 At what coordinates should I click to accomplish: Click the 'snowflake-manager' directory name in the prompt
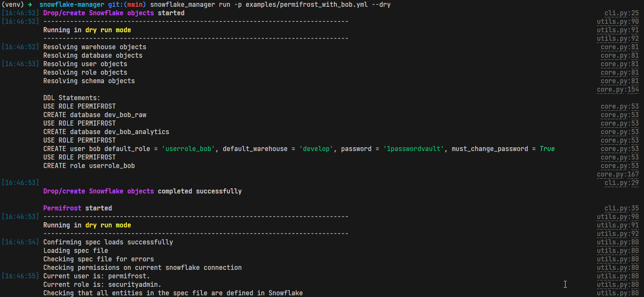coord(72,5)
